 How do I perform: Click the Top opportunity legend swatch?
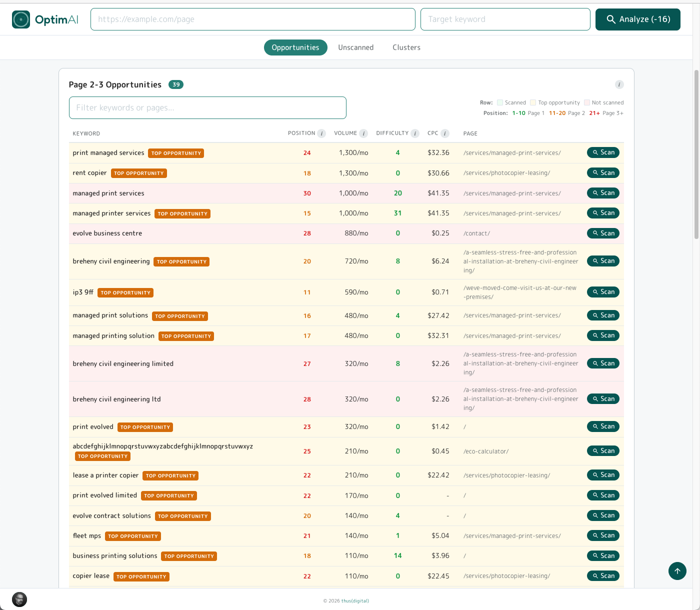pyautogui.click(x=533, y=102)
